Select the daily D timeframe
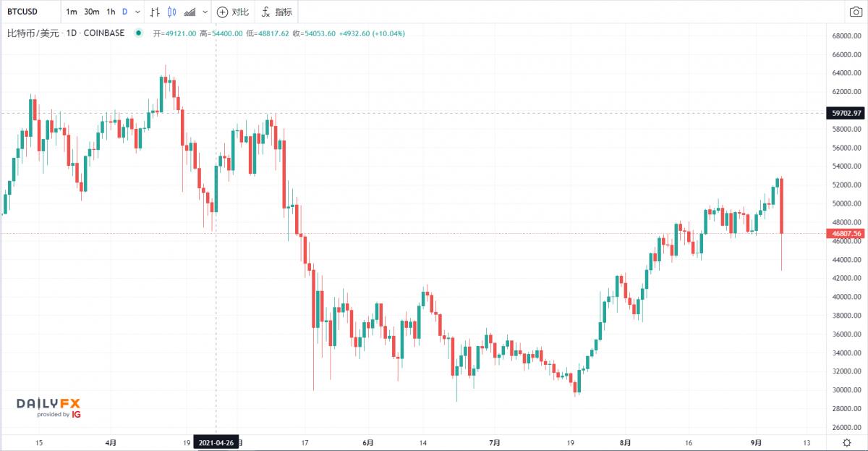This screenshot has height=451, width=868. (124, 12)
